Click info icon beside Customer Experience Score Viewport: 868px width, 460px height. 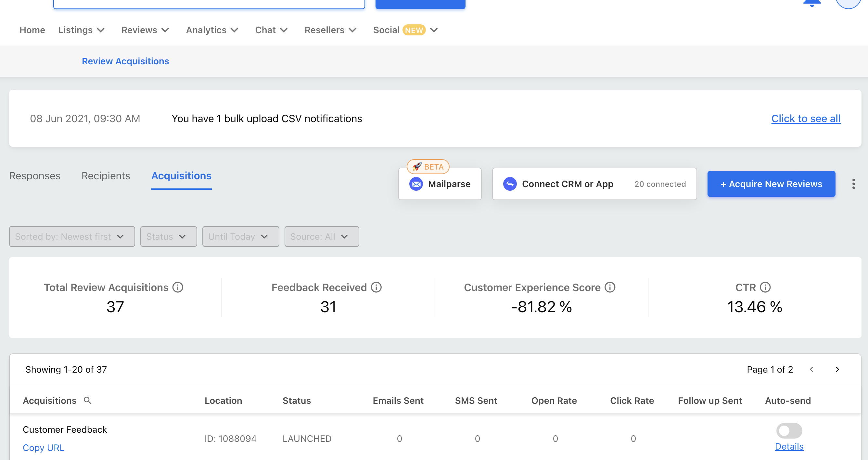(610, 287)
